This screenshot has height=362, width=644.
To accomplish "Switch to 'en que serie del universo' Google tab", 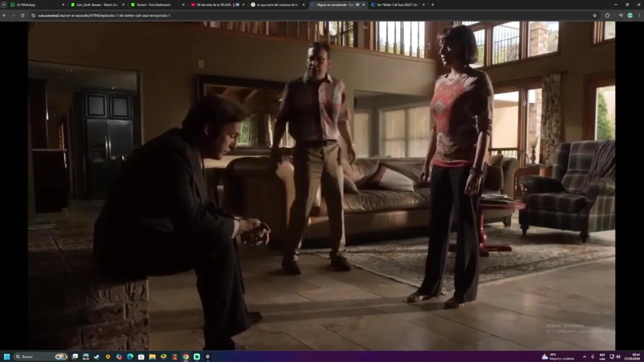I will [x=277, y=5].
